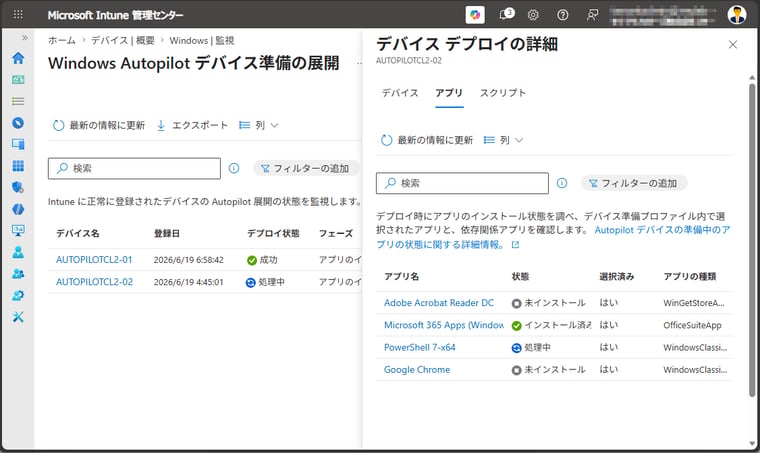Focus the main page 検索 box
This screenshot has width=760, height=453.
click(134, 168)
